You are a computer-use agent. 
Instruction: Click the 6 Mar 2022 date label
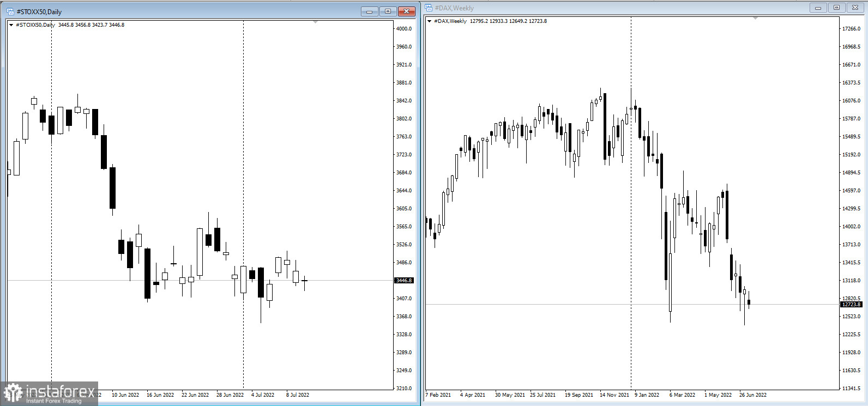pos(682,395)
